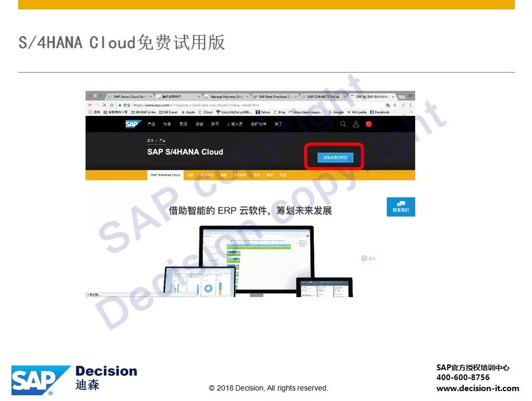The width and height of the screenshot is (532, 401).
Task: Click the user account profile icon
Action: point(356,124)
